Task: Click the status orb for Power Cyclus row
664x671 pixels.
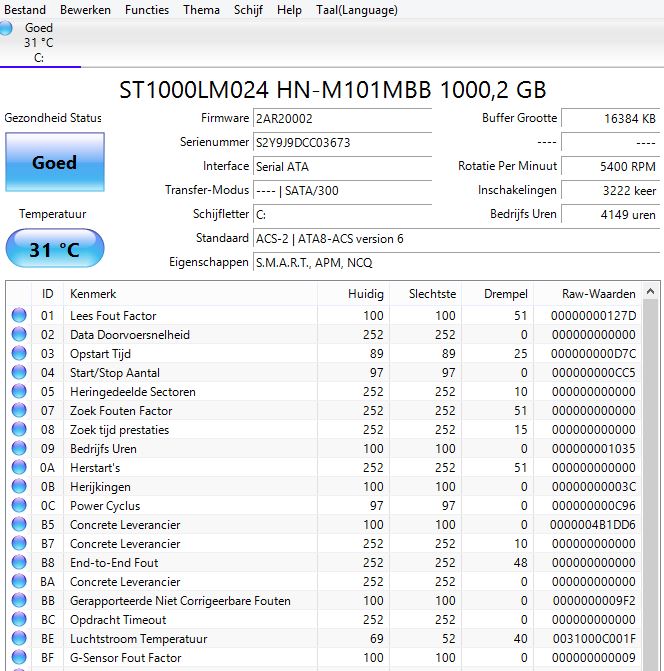Action: point(19,506)
